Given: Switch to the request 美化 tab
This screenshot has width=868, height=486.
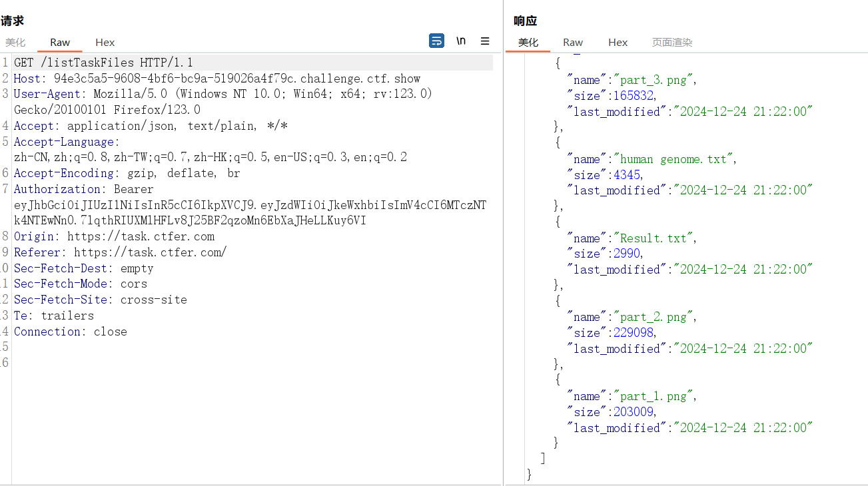Looking at the screenshot, I should [16, 42].
